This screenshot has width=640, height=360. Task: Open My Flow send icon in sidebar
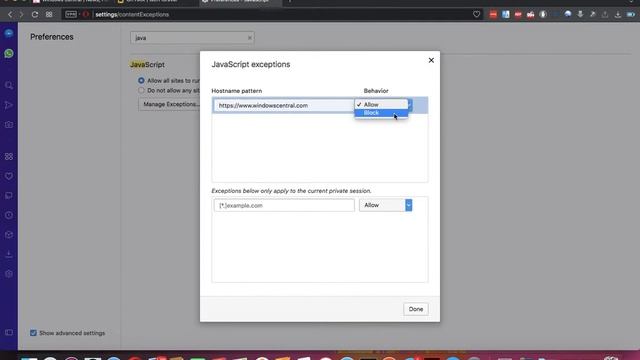pos(9,105)
